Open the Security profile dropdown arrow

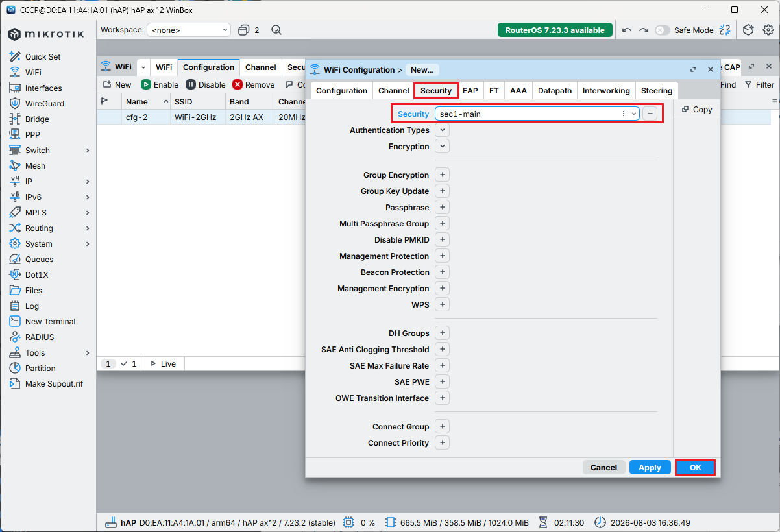click(633, 114)
